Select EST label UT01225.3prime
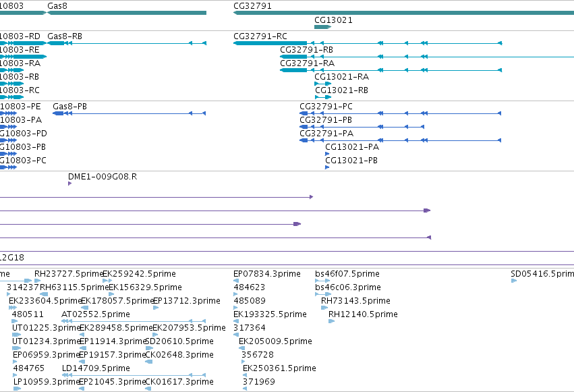The height and width of the screenshot is (392, 574). (x=46, y=328)
